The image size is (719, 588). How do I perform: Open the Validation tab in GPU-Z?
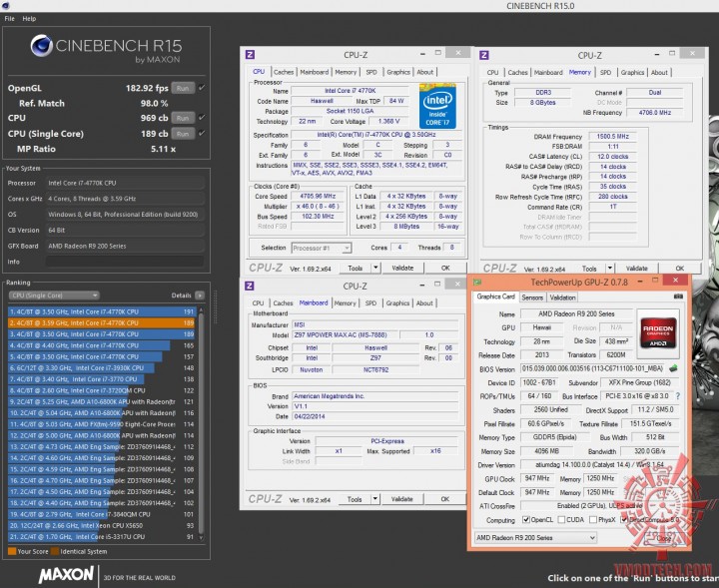coord(562,297)
